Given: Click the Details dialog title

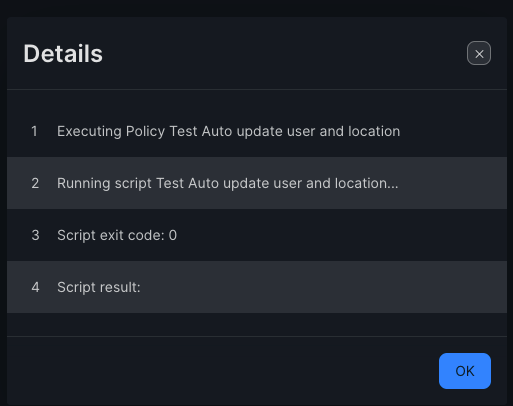Looking at the screenshot, I should 63,54.
